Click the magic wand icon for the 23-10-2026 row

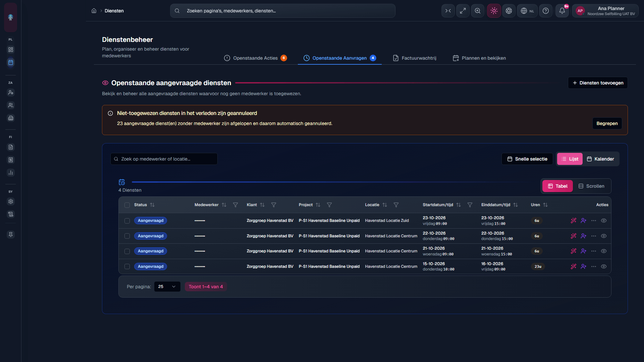pyautogui.click(x=574, y=221)
